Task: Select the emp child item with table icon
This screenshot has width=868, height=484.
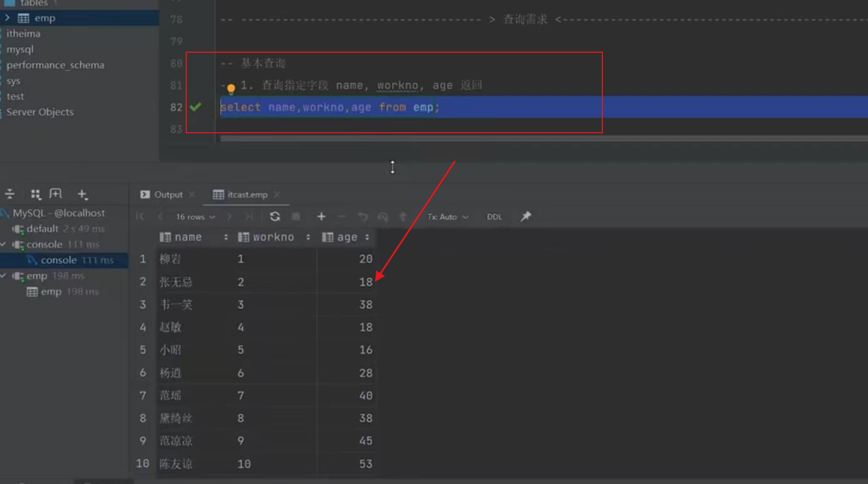Action: click(62, 292)
